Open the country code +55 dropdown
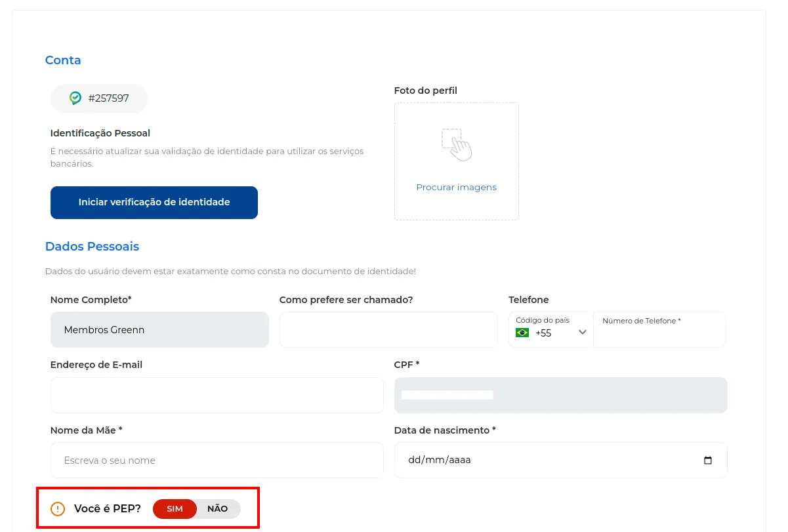The image size is (788, 532). (x=551, y=329)
